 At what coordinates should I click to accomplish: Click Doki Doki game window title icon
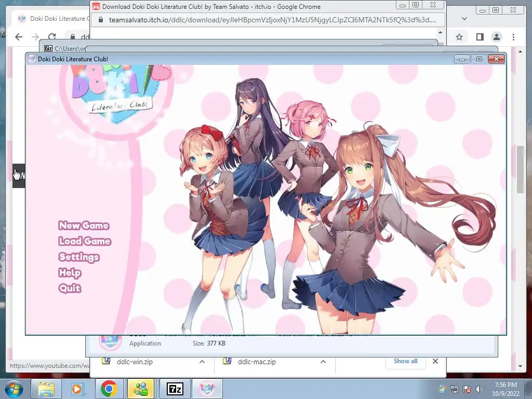tap(32, 59)
